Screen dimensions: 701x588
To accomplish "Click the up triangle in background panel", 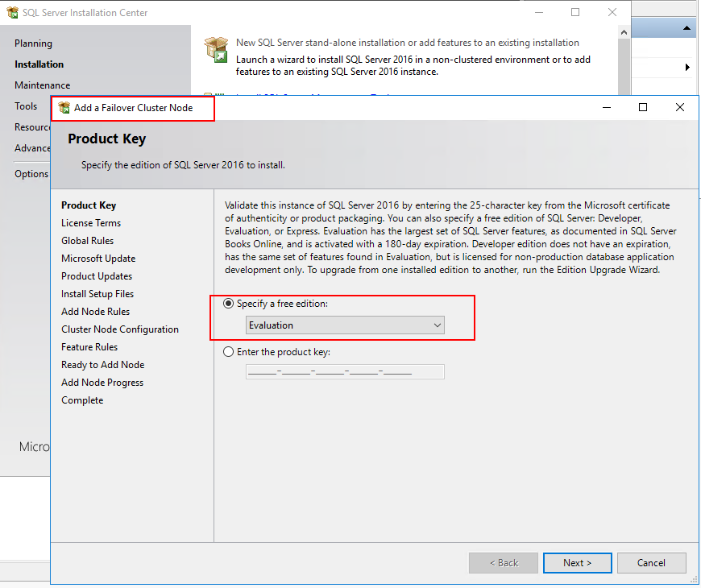I will [686, 28].
